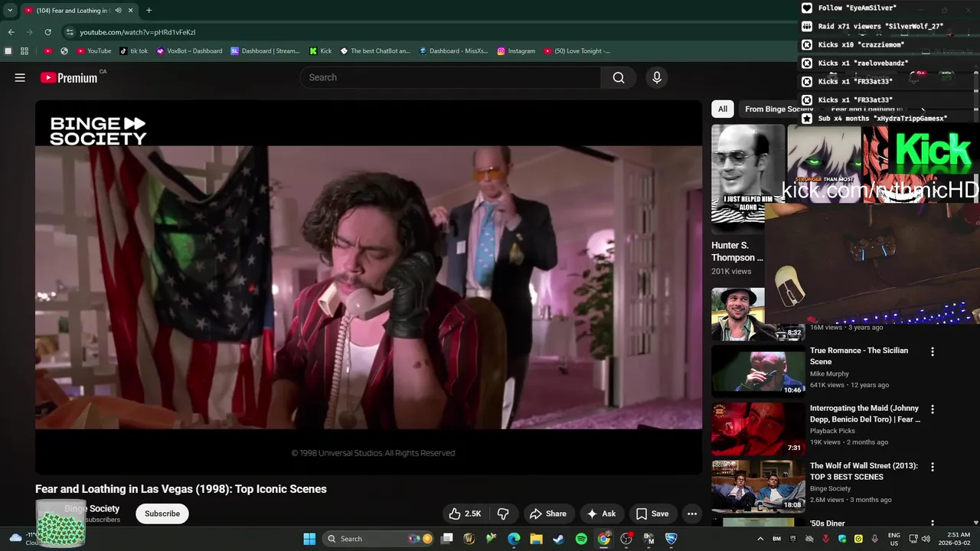Pause the video by clicking the player
980x551 pixels.
pos(368,287)
